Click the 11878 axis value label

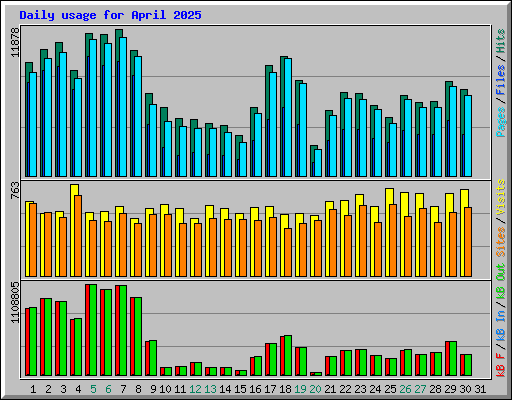click(16, 42)
